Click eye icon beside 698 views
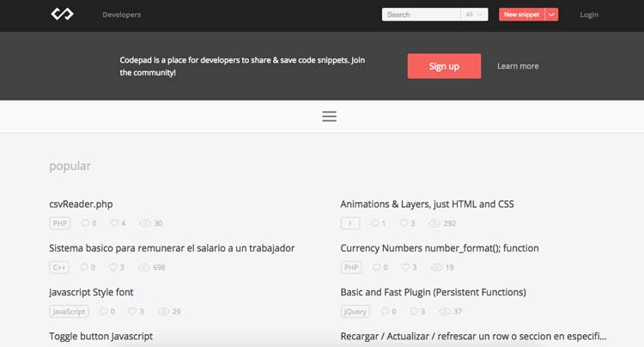The image size is (644, 347). pyautogui.click(x=143, y=267)
